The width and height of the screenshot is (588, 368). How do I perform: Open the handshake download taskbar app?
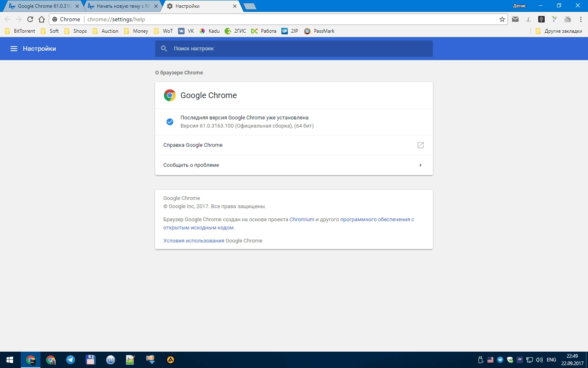point(151,360)
